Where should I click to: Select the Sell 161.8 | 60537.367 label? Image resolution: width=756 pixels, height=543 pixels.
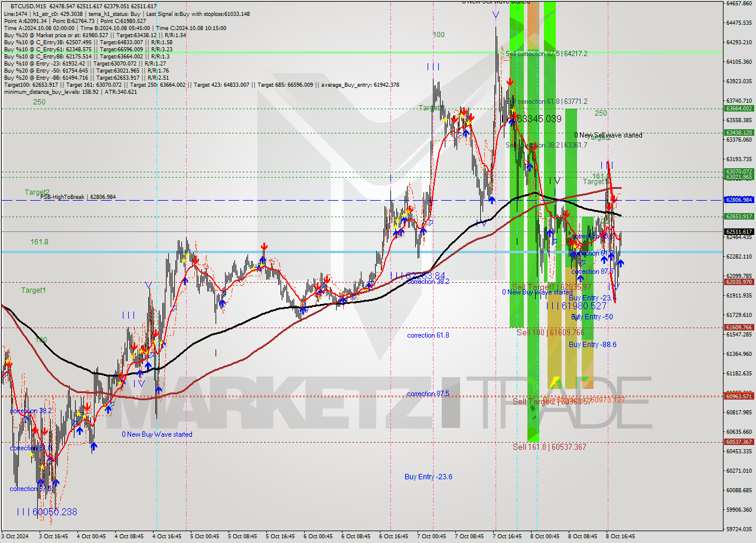tap(549, 447)
